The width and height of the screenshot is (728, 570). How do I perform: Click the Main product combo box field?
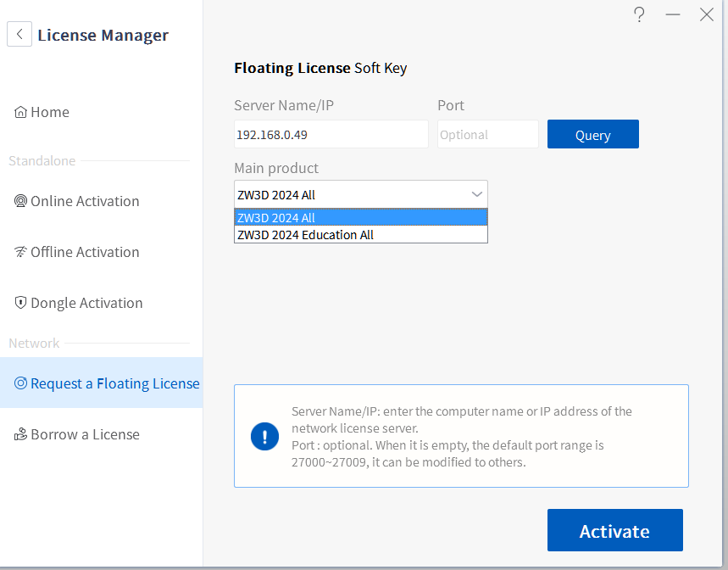click(x=361, y=194)
